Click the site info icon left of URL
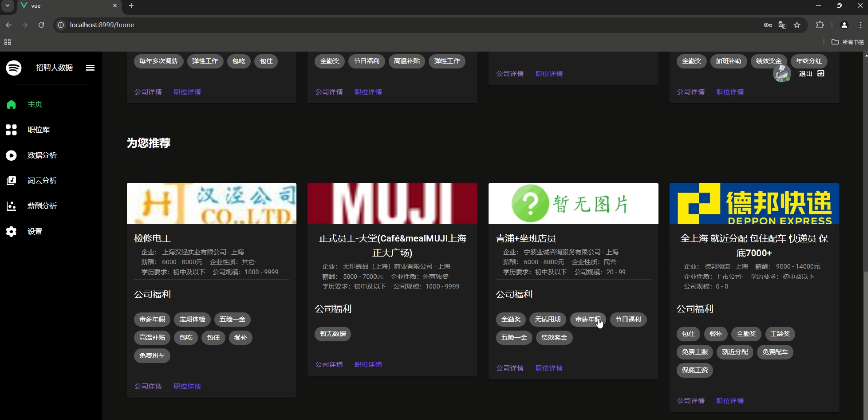The width and height of the screenshot is (868, 420). [x=61, y=25]
